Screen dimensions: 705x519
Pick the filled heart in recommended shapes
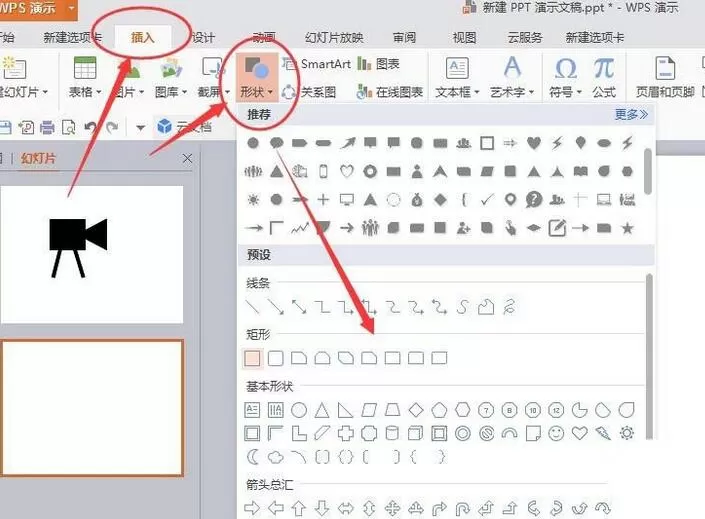click(534, 143)
